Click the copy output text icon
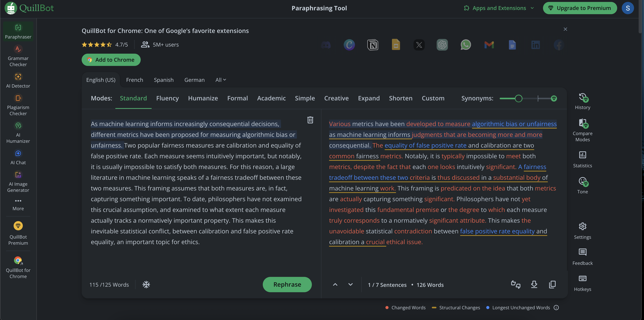 click(x=552, y=285)
